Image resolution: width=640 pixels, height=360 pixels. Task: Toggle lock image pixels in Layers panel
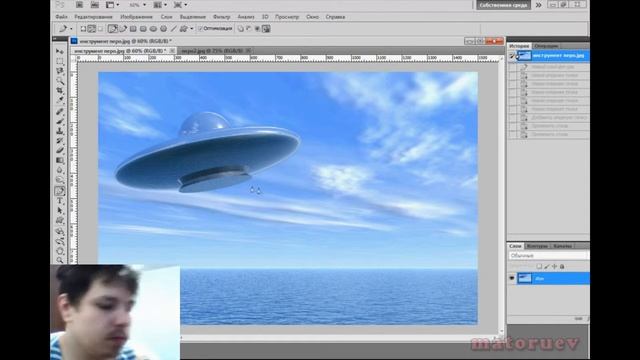click(x=547, y=267)
